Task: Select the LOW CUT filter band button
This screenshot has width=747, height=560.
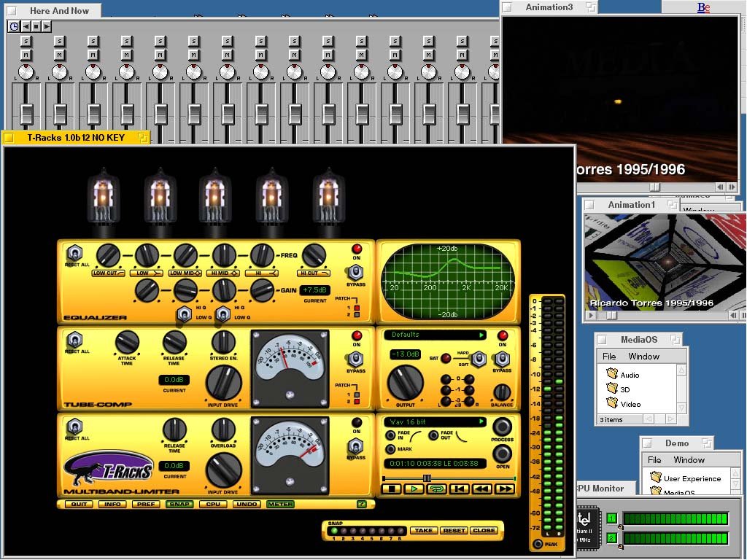Action: pos(108,273)
